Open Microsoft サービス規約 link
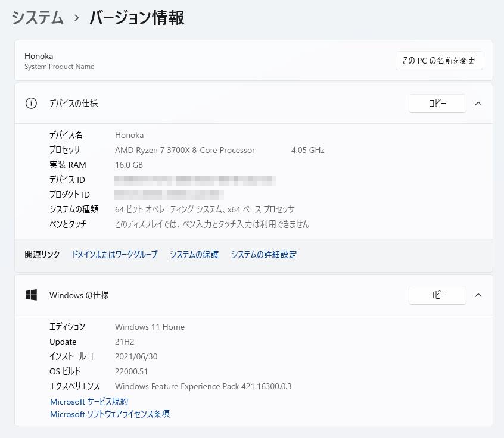Viewport: 504px width, 438px height. click(89, 401)
